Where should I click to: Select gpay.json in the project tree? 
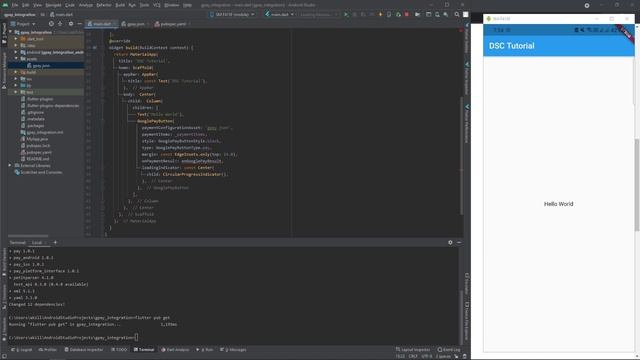click(41, 65)
